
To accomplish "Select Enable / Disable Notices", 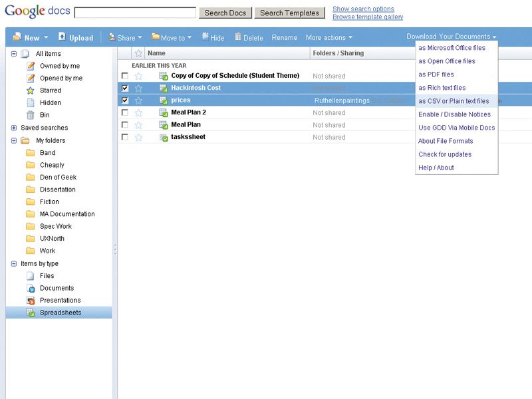I will [x=454, y=114].
